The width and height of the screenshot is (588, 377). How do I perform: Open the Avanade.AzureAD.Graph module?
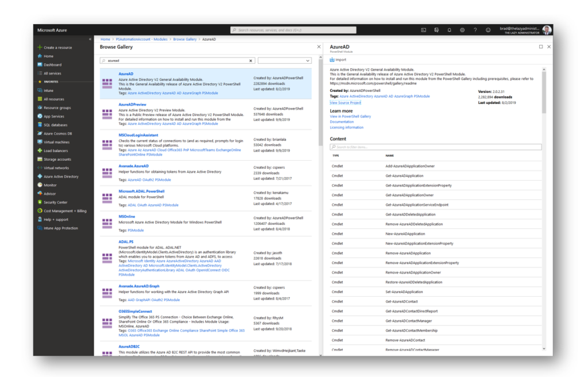click(139, 286)
